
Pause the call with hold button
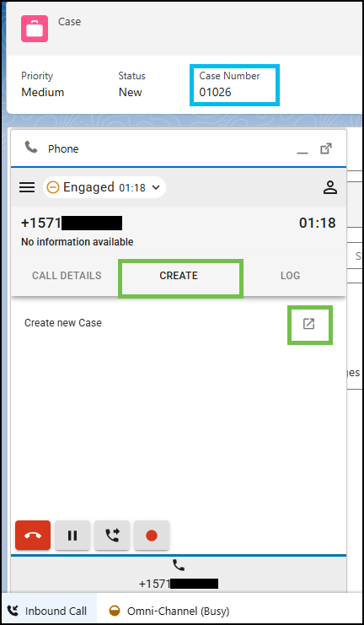(x=72, y=536)
